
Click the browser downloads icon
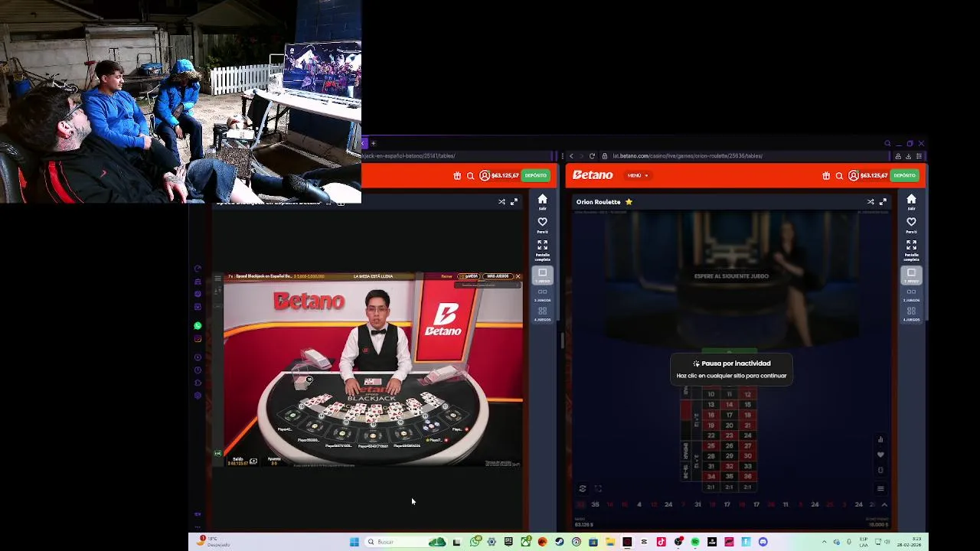[909, 156]
